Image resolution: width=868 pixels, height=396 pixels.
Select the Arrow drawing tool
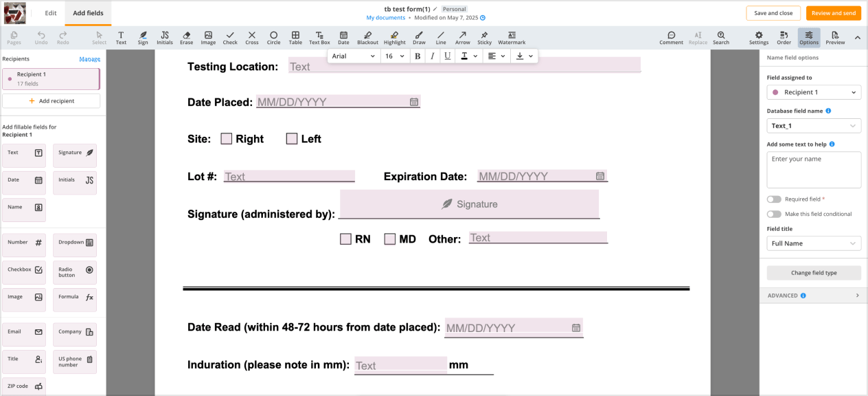(x=462, y=38)
